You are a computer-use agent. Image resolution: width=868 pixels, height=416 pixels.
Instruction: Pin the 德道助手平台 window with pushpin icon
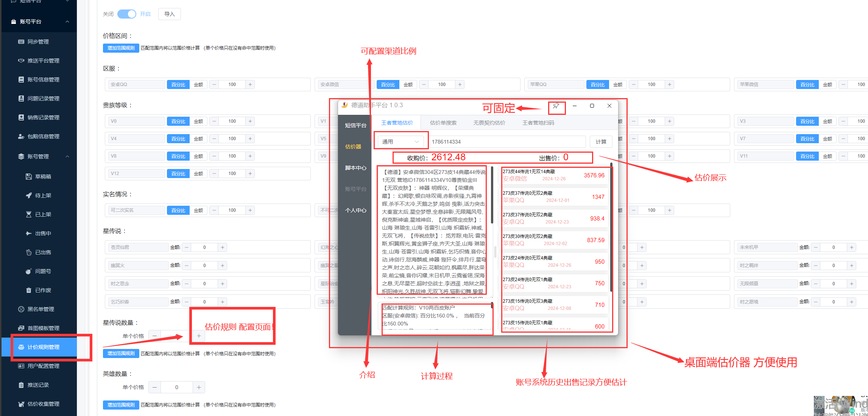(556, 106)
